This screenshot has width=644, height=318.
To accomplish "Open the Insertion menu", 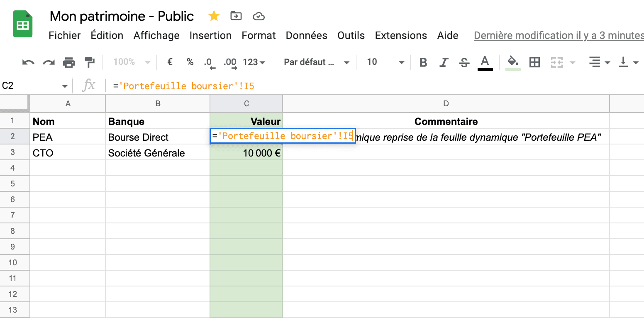I will (210, 36).
